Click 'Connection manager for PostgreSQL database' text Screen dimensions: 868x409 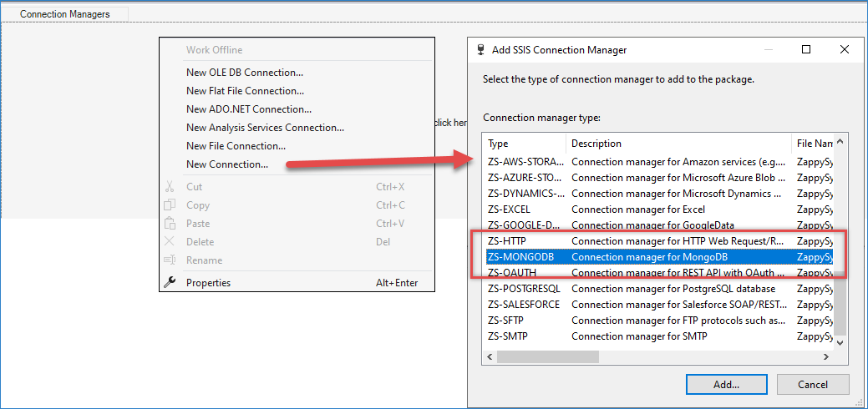[673, 289]
